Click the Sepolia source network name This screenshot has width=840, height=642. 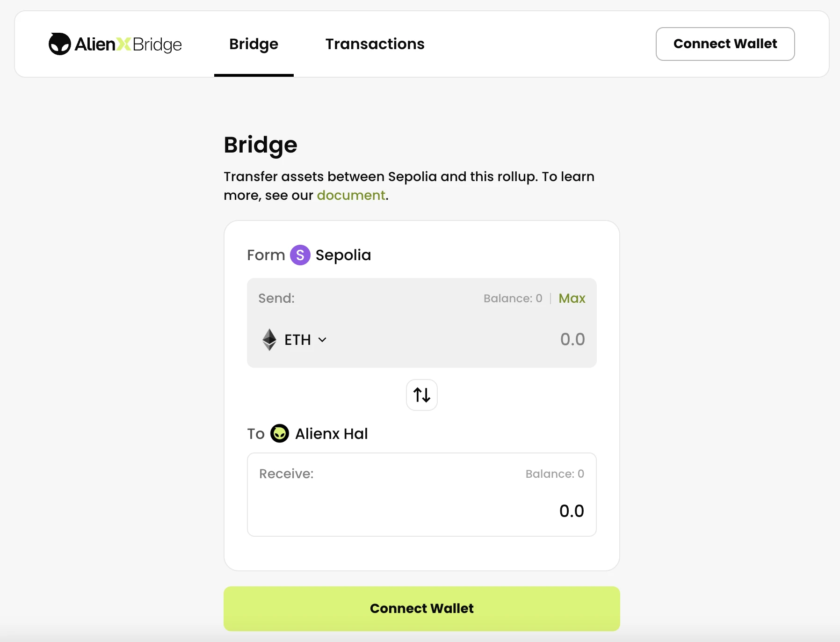pos(343,255)
